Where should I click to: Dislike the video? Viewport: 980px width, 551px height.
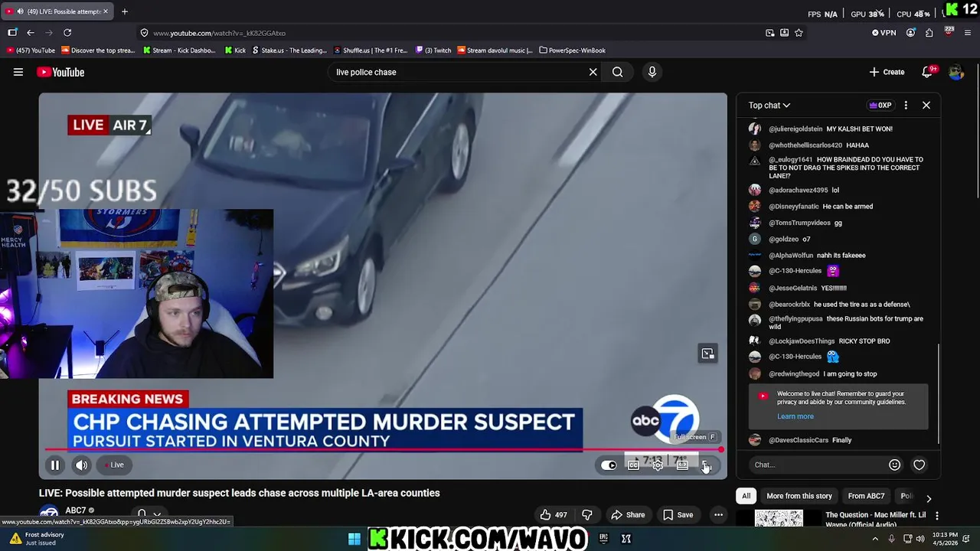587,515
